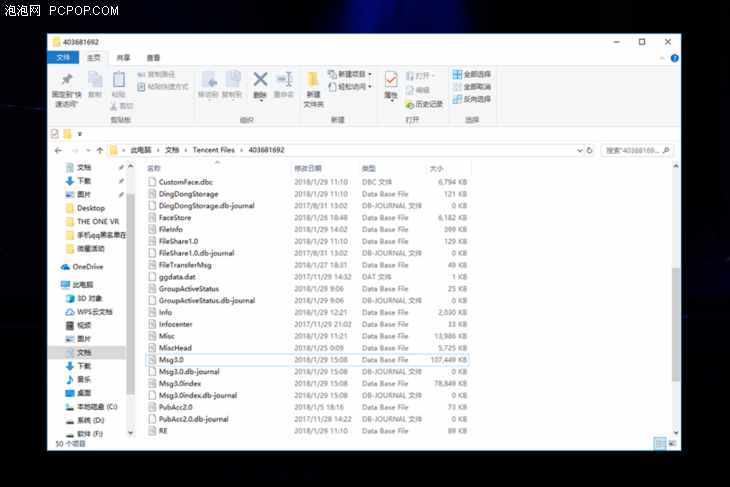
Task: Click the Move To icon
Action: click(x=208, y=80)
